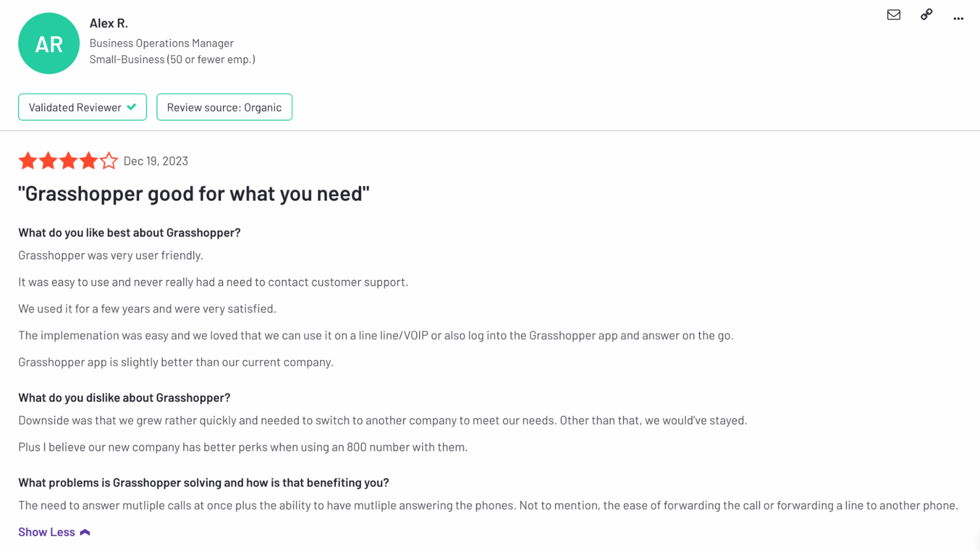Click the green AR avatar circle
Image resolution: width=980 pixels, height=553 pixels.
click(x=49, y=43)
